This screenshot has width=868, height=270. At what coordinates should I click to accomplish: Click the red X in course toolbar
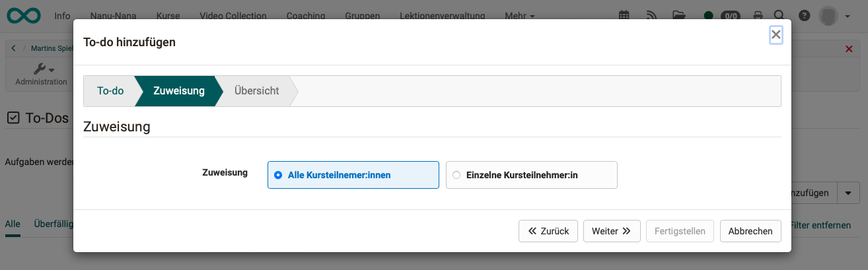coord(849,49)
